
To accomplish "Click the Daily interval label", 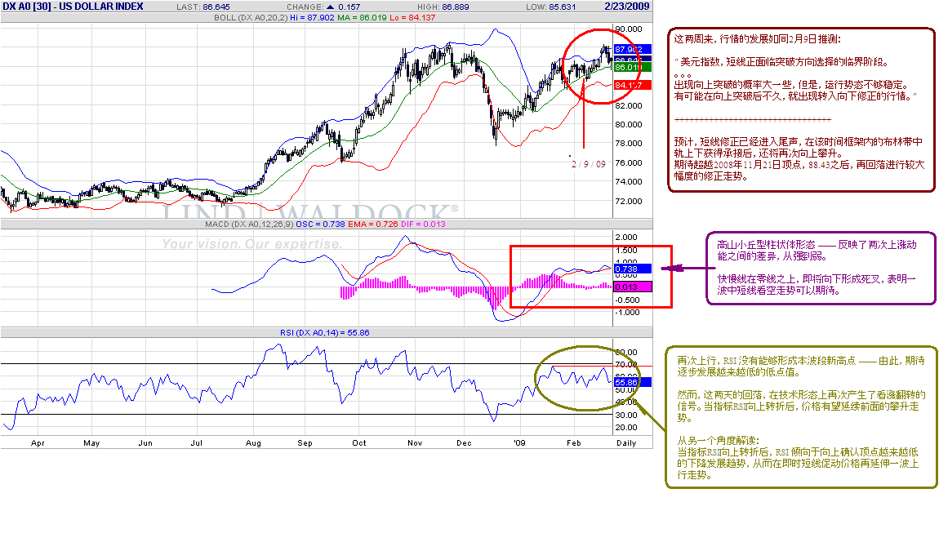I will click(626, 443).
